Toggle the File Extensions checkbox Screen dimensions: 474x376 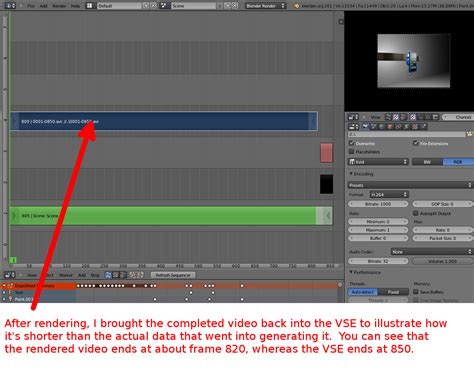point(416,143)
